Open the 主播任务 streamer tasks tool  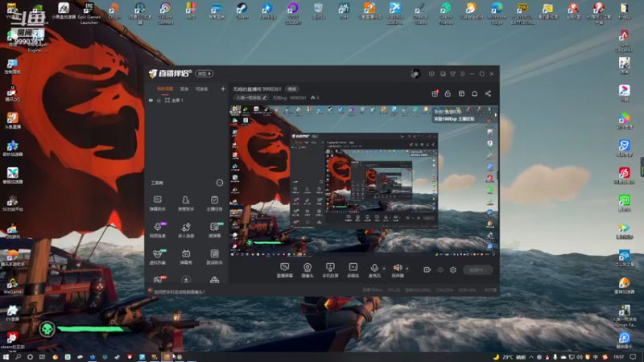point(214,204)
